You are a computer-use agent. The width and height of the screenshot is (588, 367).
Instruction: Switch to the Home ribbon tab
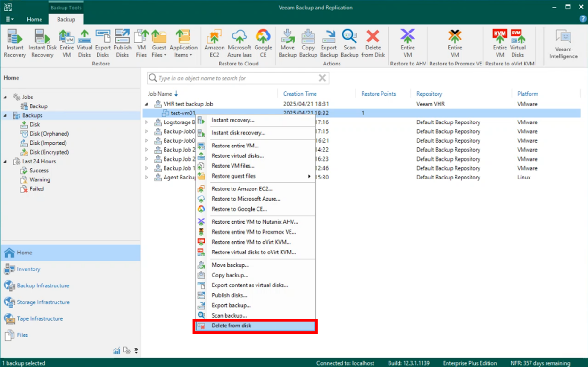[34, 19]
